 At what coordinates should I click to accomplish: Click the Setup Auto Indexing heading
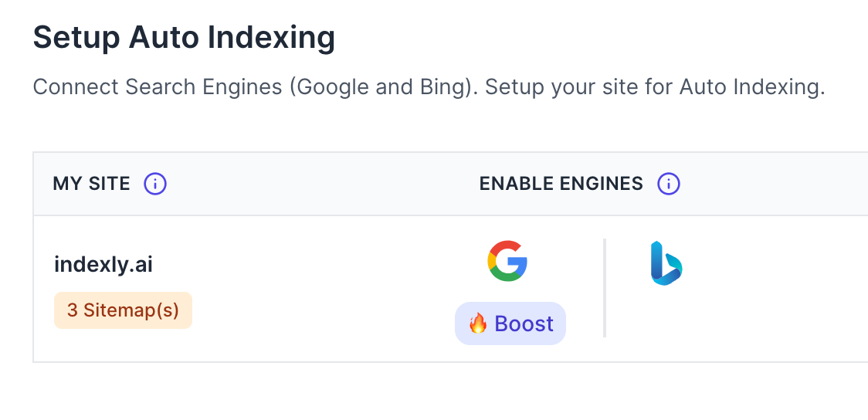tap(184, 37)
